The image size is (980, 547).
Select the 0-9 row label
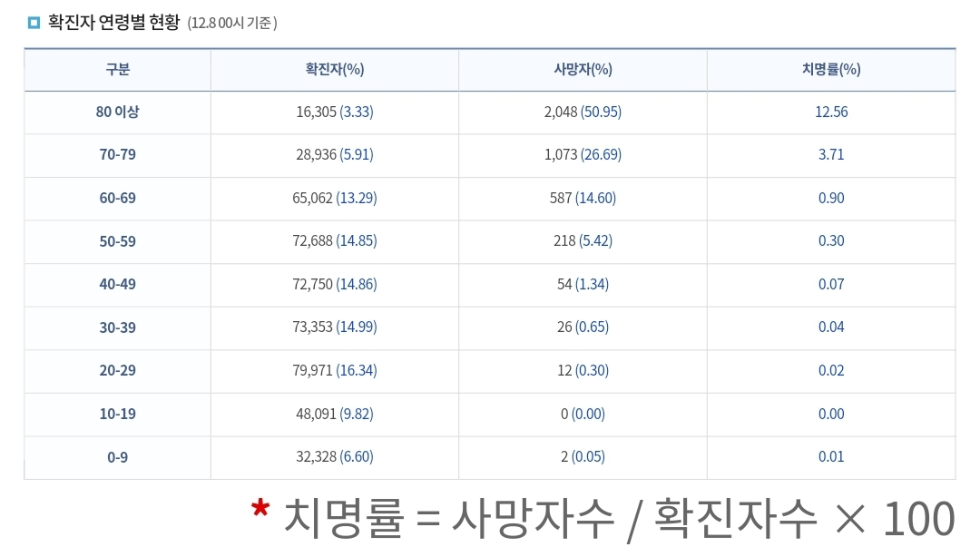[x=117, y=457]
